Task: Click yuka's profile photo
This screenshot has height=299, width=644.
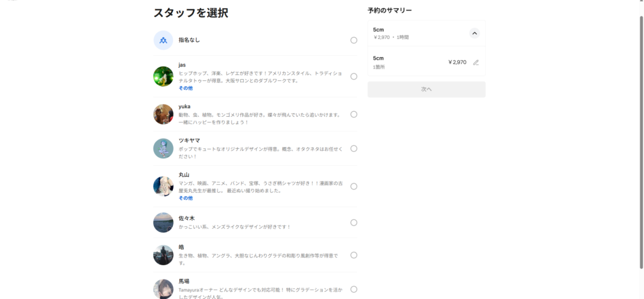Action: pyautogui.click(x=163, y=114)
